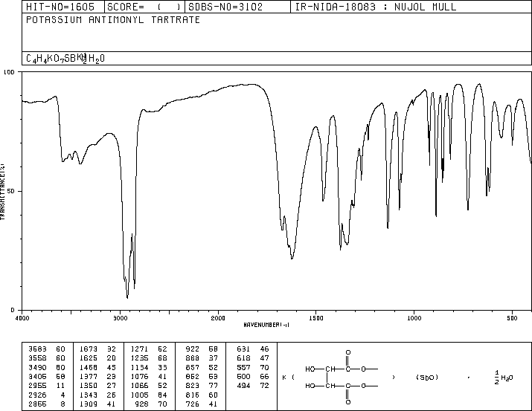Select the 494 peak value
532x411 pixels.
point(243,386)
